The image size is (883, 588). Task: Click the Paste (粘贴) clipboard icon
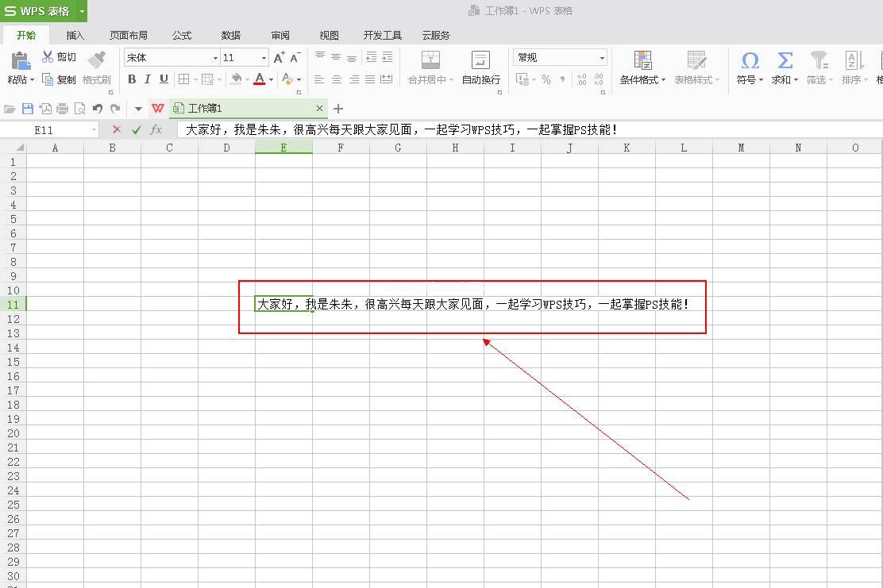coord(21,61)
